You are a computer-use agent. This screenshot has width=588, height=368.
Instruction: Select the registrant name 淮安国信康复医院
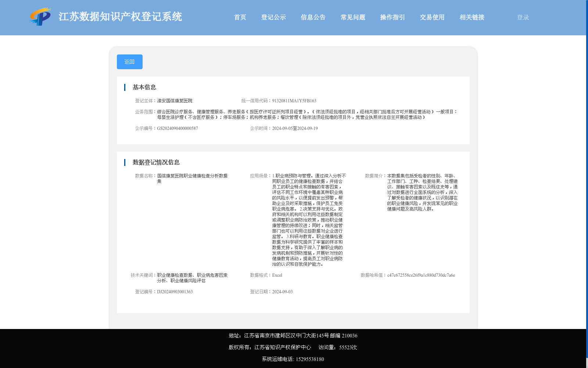pyautogui.click(x=175, y=101)
